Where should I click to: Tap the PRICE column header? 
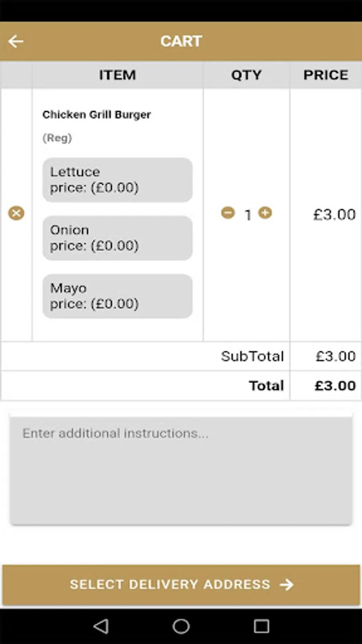click(x=325, y=75)
